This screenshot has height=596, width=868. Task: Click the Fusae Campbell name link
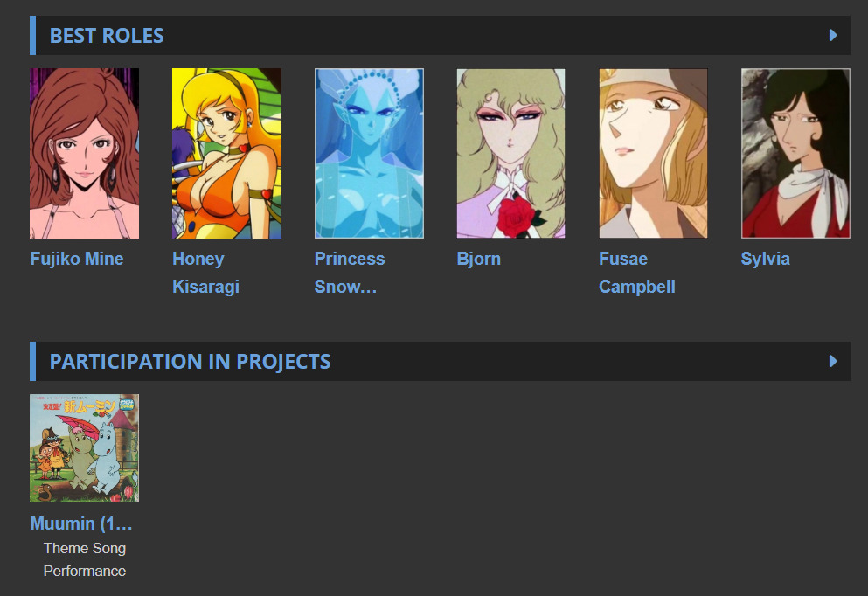coord(637,273)
